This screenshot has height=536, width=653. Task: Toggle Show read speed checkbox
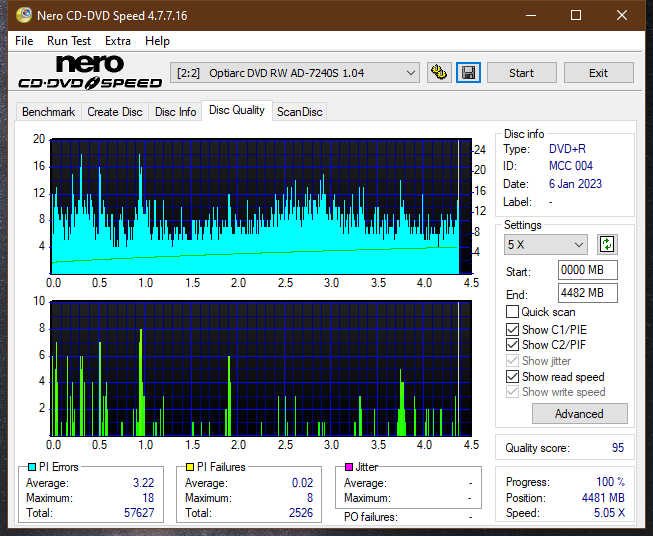pyautogui.click(x=512, y=376)
